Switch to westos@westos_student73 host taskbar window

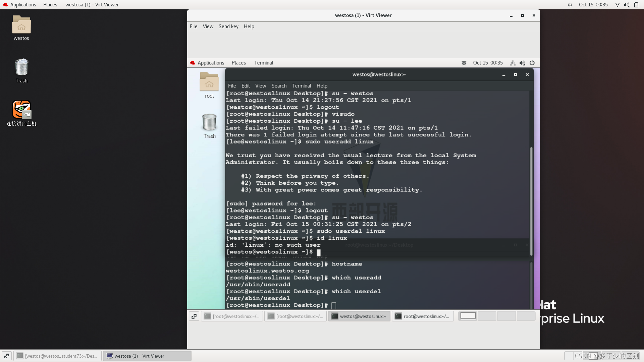(57, 356)
